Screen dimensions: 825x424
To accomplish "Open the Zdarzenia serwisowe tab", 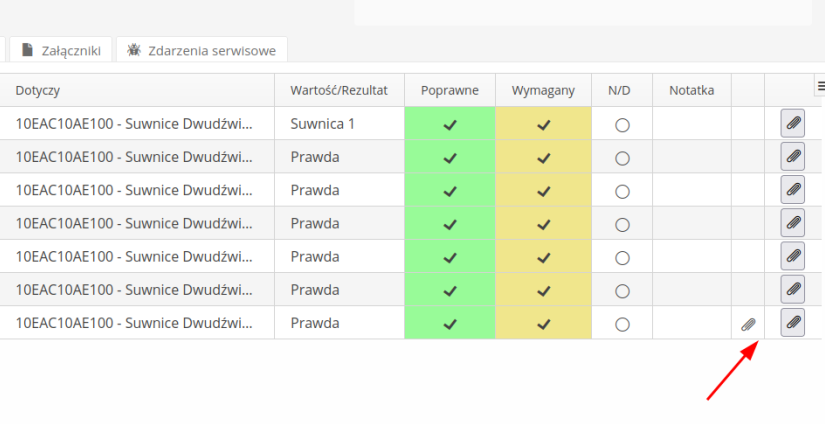I will click(202, 50).
